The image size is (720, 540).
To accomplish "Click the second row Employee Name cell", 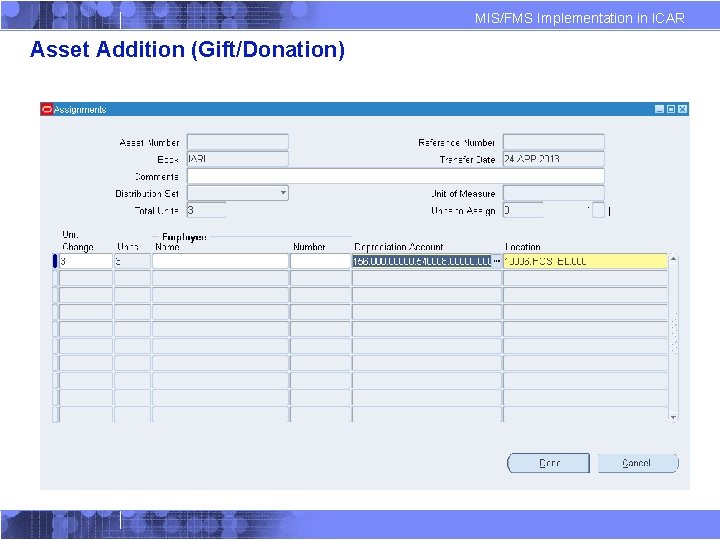I will click(220, 278).
